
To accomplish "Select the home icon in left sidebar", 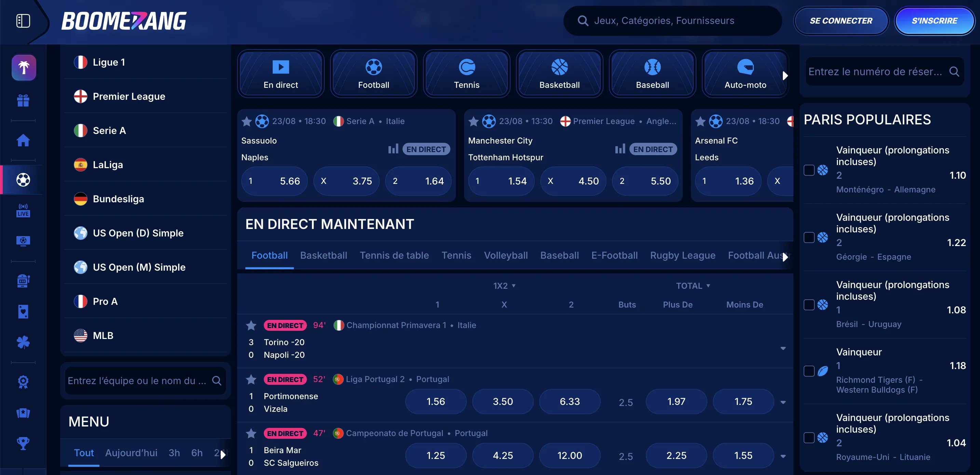I will pyautogui.click(x=23, y=140).
